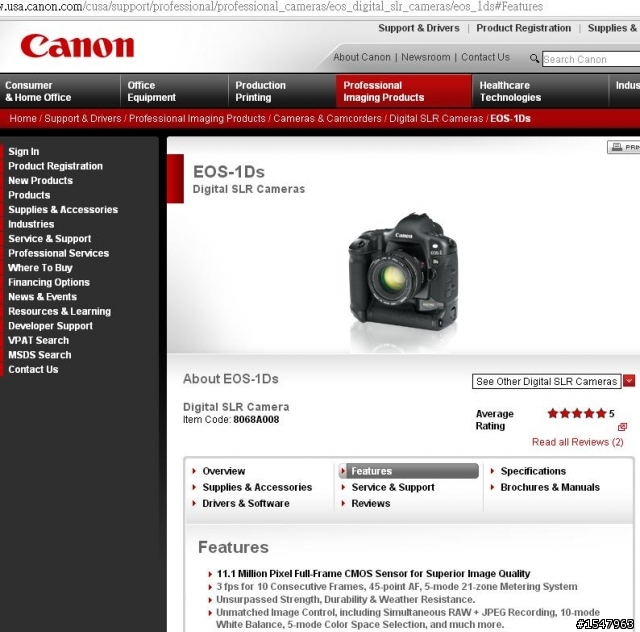Click the item code 8068A008
The width and height of the screenshot is (640, 632).
[x=256, y=420]
